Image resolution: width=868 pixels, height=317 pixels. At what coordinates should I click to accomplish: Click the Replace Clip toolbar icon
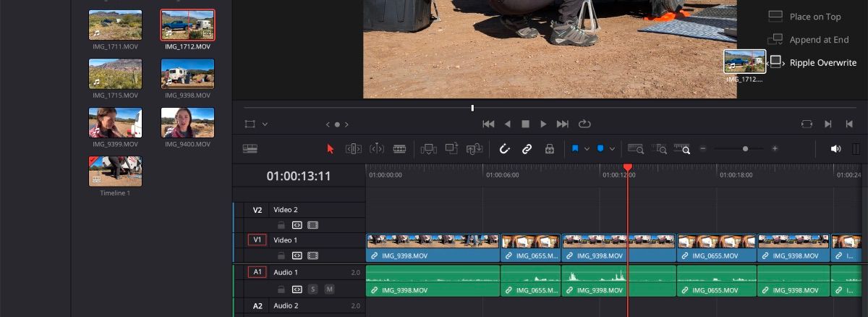click(475, 148)
